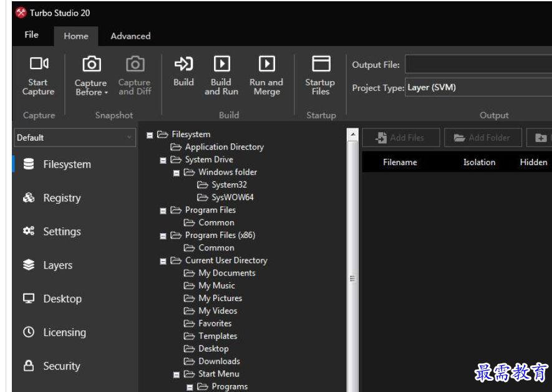The height and width of the screenshot is (392, 552).
Task: Click the Hidden column header
Action: (533, 162)
